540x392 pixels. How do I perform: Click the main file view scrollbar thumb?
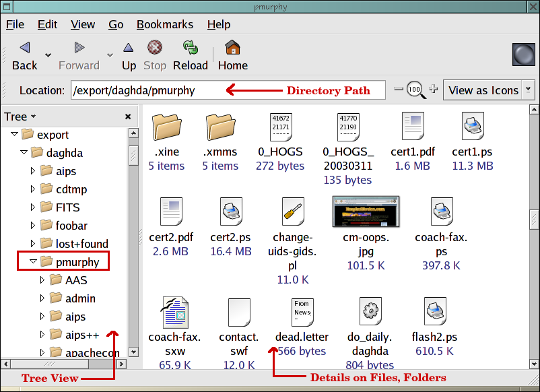pos(534,219)
